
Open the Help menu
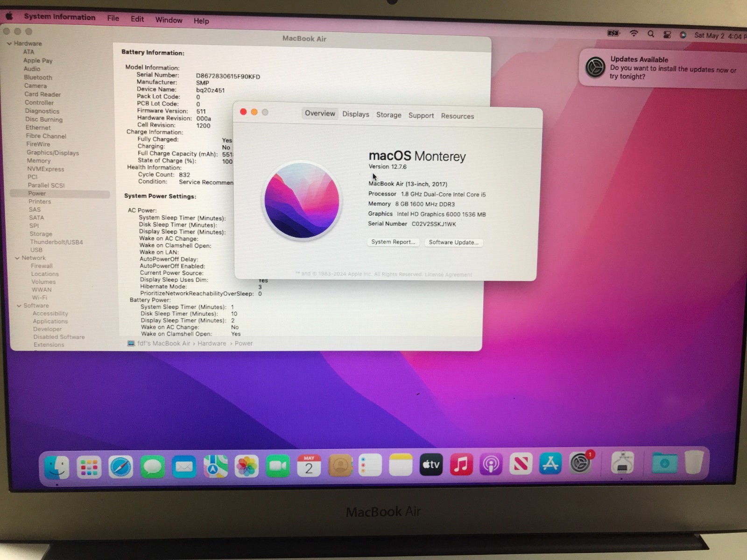coord(201,21)
